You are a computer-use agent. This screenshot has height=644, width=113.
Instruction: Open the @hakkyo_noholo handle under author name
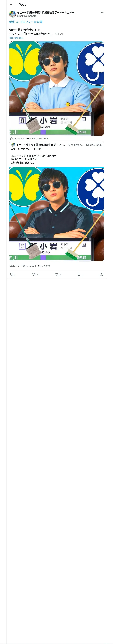coord(27,16)
